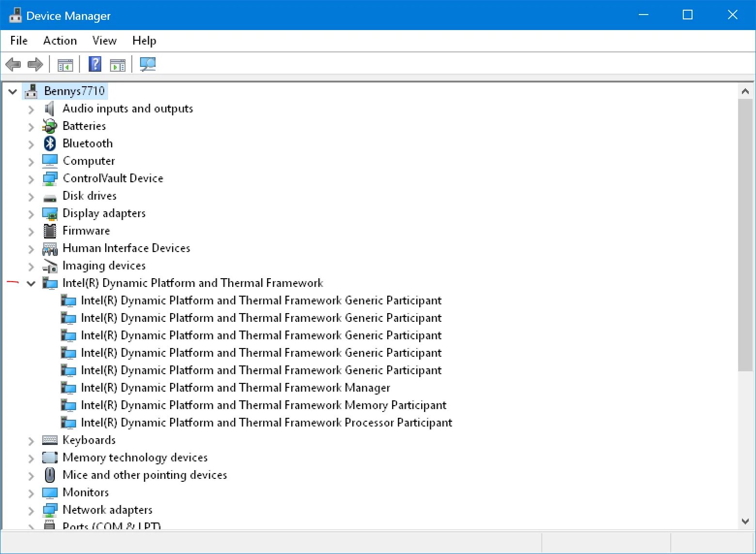
Task: Click the Mice and other pointing devices icon
Action: 50,475
